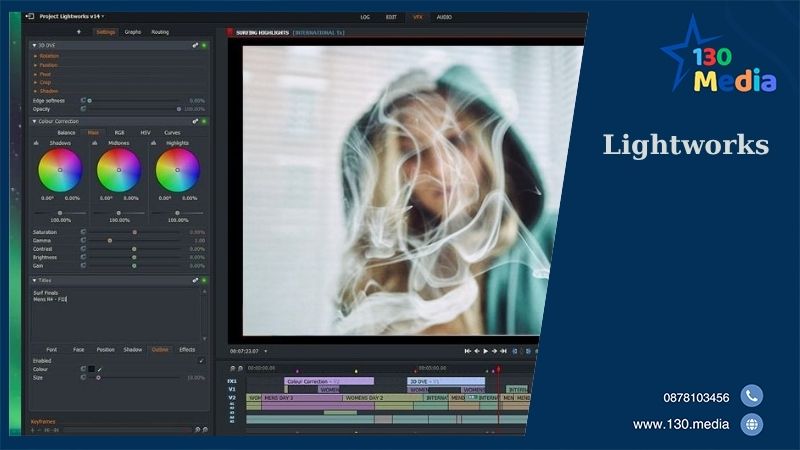
Task: Jump to the start of the sequence
Action: tap(467, 351)
